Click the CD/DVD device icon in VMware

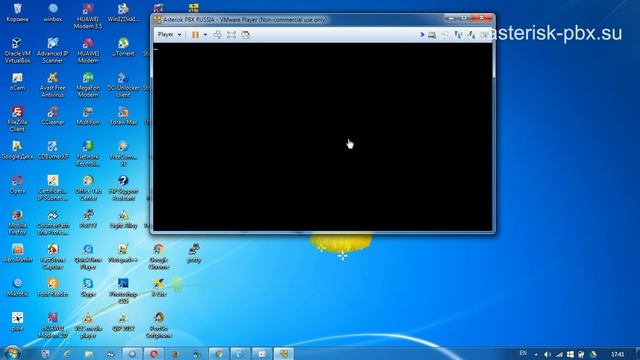[x=445, y=35]
